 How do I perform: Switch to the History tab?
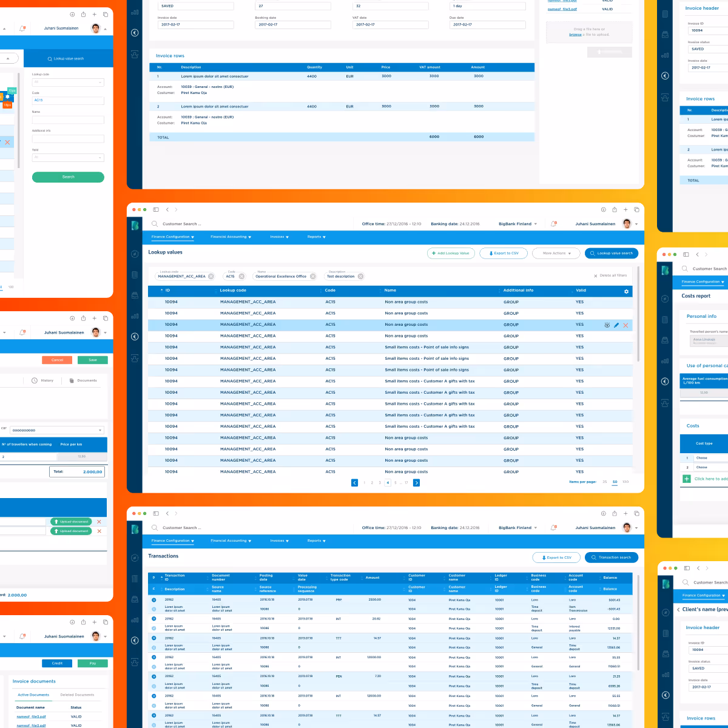click(42, 380)
